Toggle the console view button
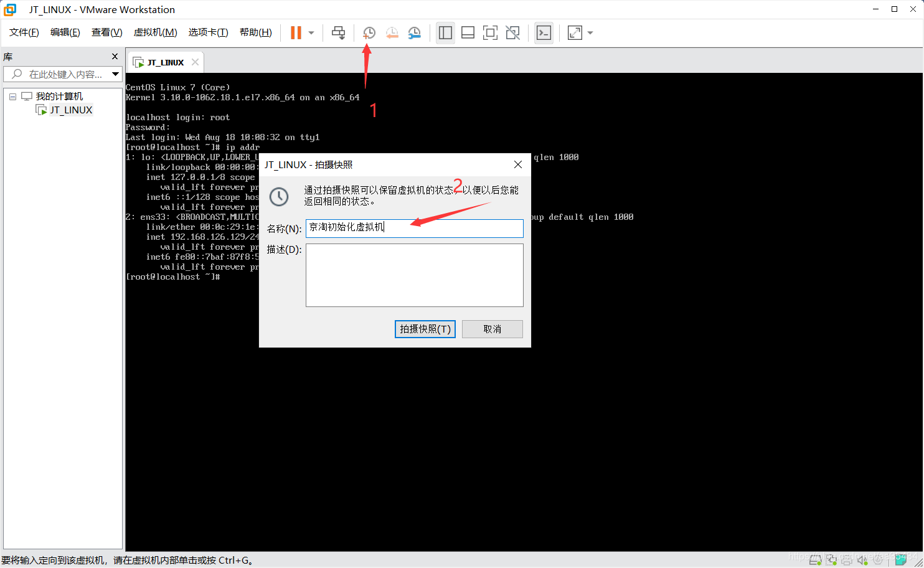Image resolution: width=924 pixels, height=568 pixels. [544, 33]
